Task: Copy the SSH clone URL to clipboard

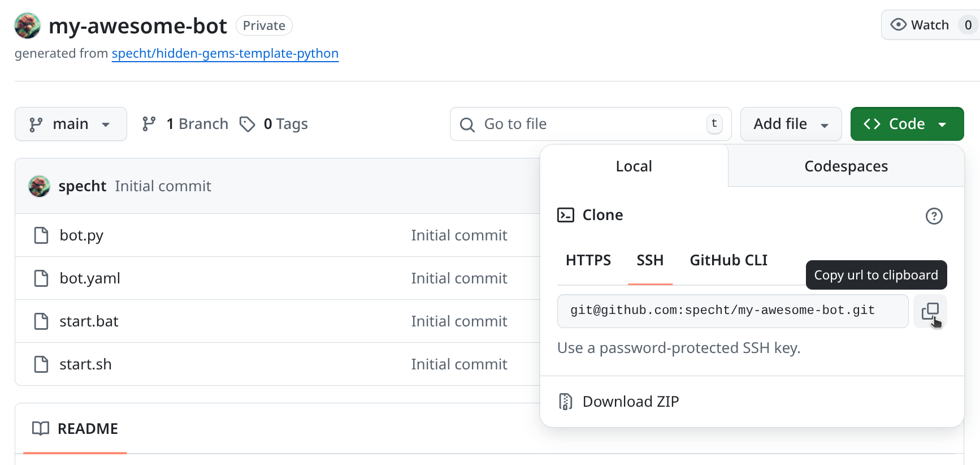Action: point(930,311)
